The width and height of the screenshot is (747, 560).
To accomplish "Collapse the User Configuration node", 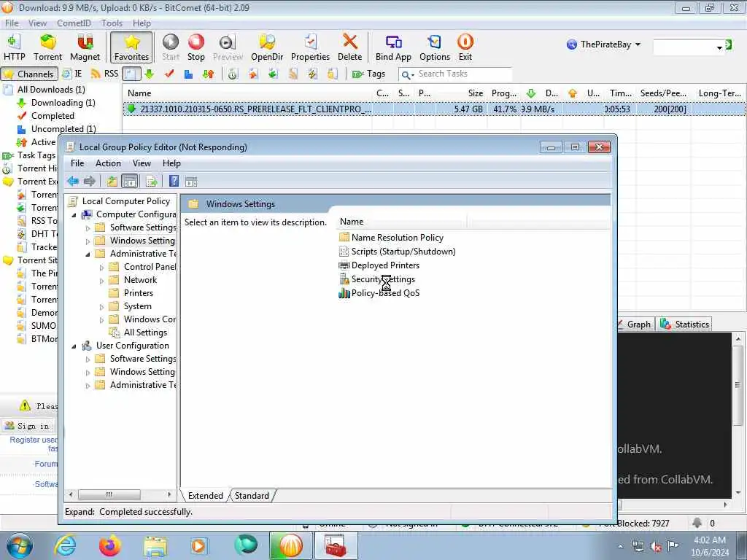I will pos(74,346).
